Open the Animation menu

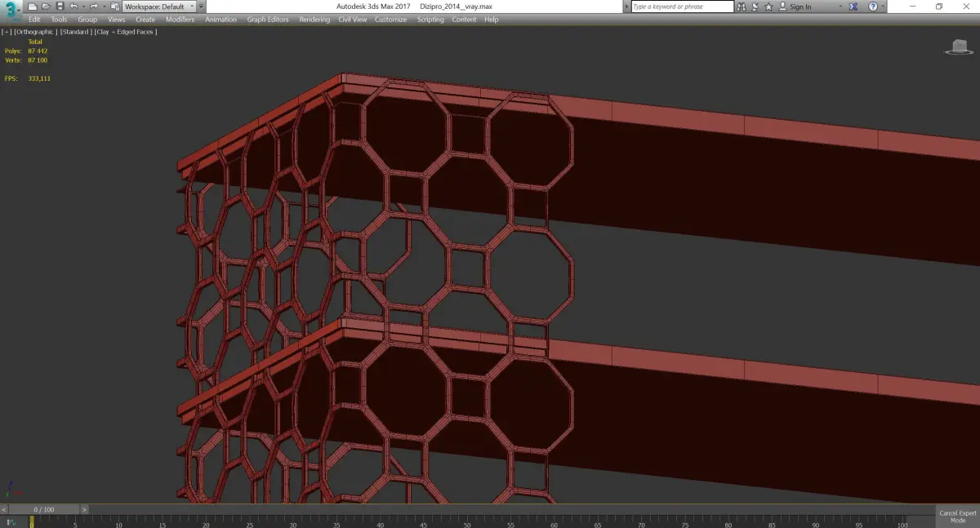pos(220,20)
